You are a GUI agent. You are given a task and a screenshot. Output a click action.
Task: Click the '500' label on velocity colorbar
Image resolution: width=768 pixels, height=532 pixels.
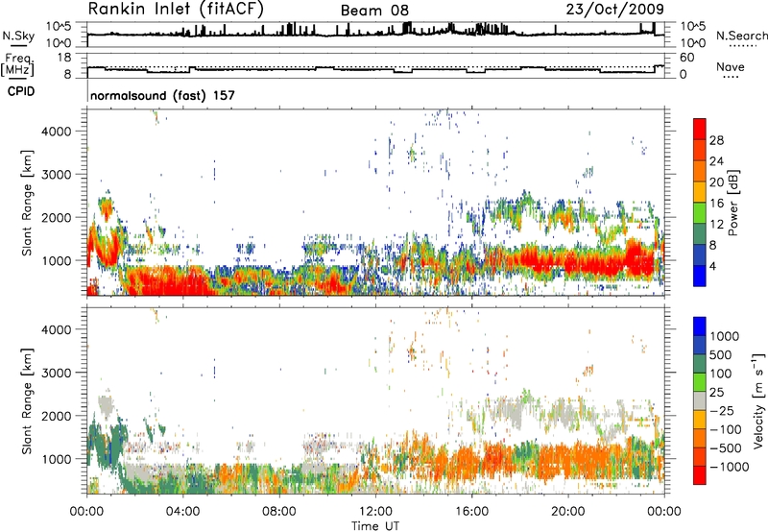coord(723,355)
